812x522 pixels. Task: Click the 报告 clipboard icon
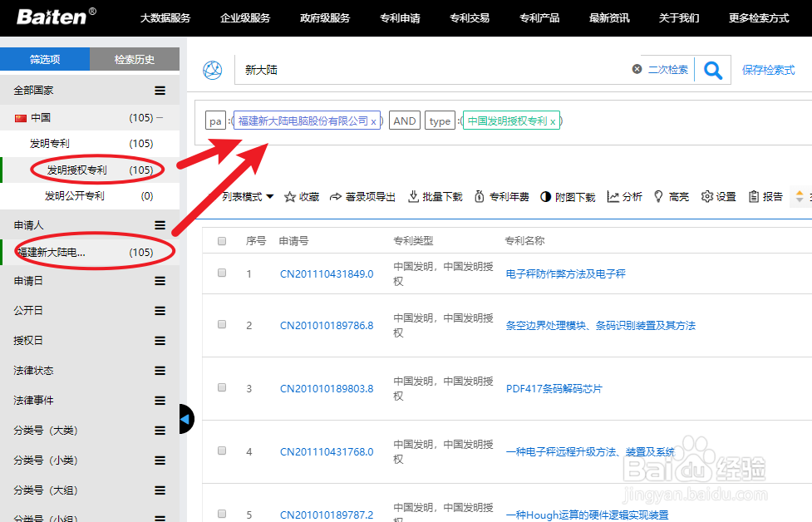click(x=754, y=197)
